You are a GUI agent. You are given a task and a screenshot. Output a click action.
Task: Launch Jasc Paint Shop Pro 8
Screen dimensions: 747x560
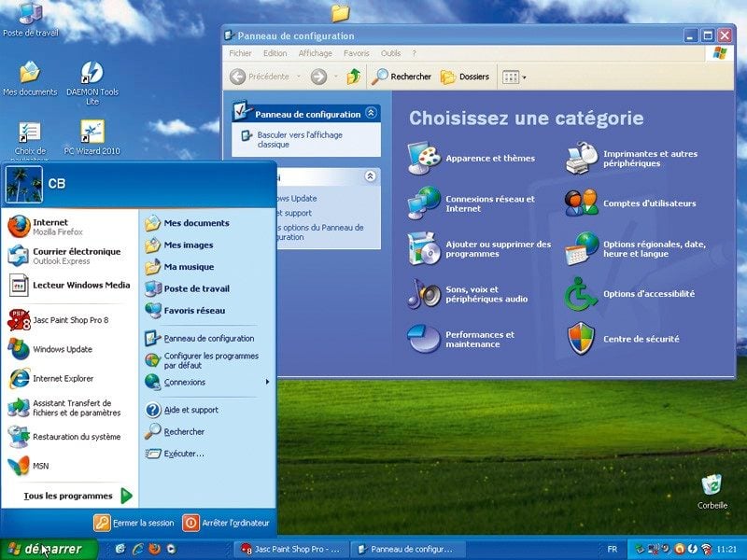point(69,320)
